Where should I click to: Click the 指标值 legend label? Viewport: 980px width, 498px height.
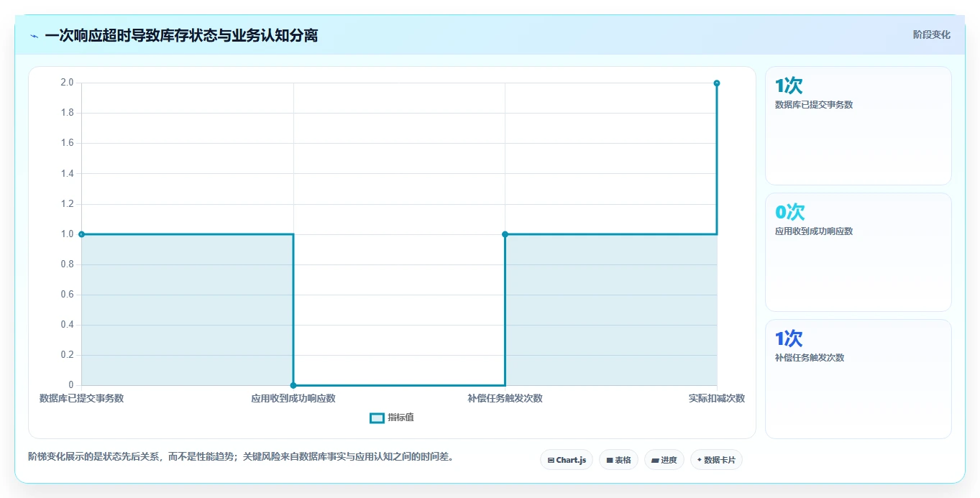(x=401, y=418)
